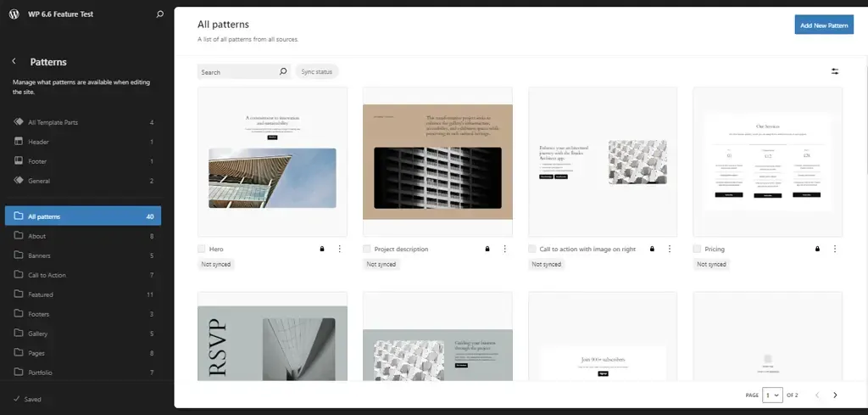Open the Sync status filter
This screenshot has width=868, height=415.
point(317,71)
